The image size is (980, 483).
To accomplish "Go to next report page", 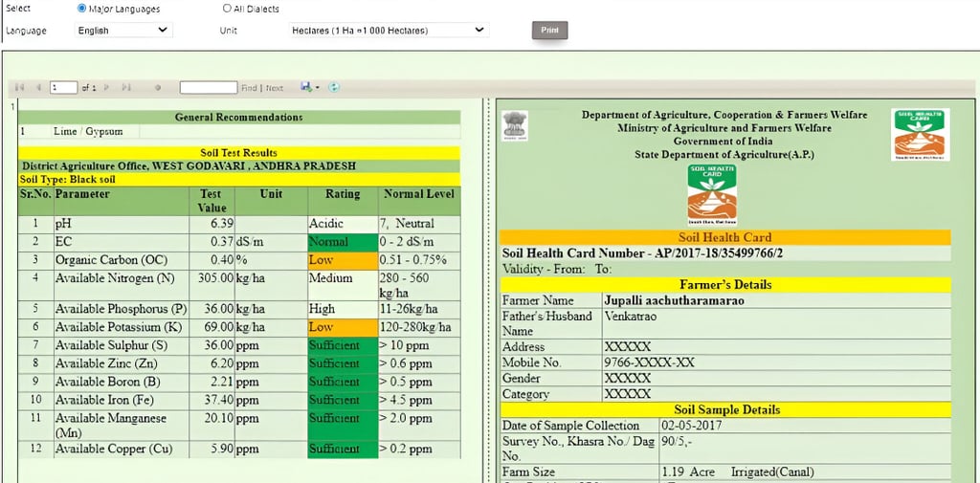I will tap(106, 87).
